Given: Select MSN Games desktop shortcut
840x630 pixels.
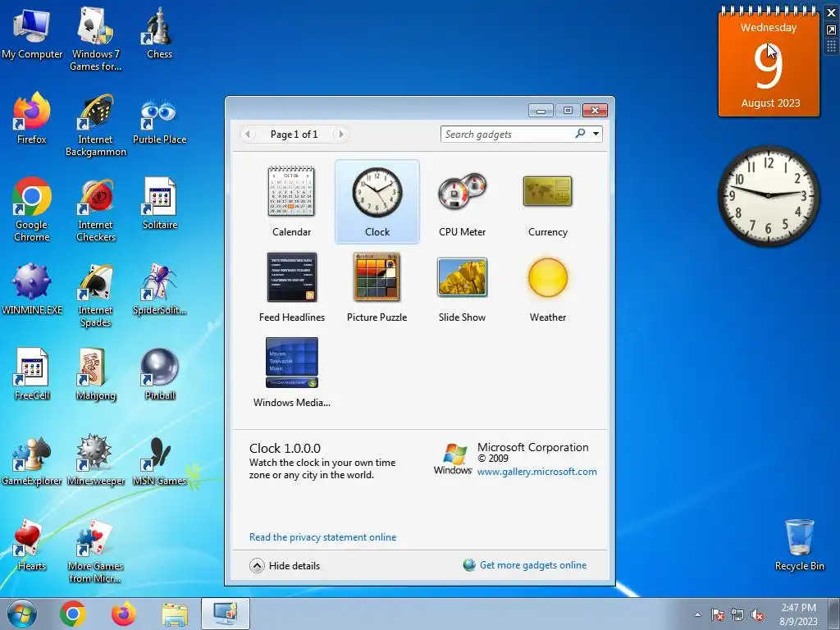Looking at the screenshot, I should coord(159,459).
